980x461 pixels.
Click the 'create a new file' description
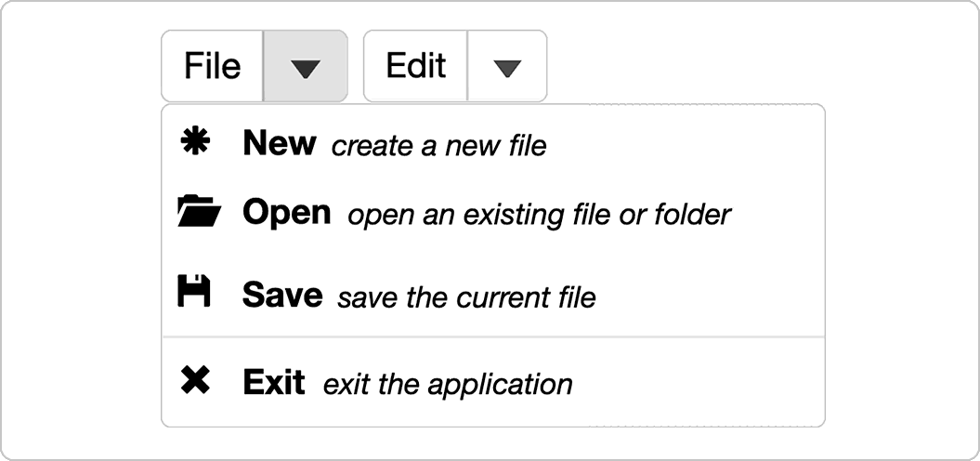coord(438,146)
